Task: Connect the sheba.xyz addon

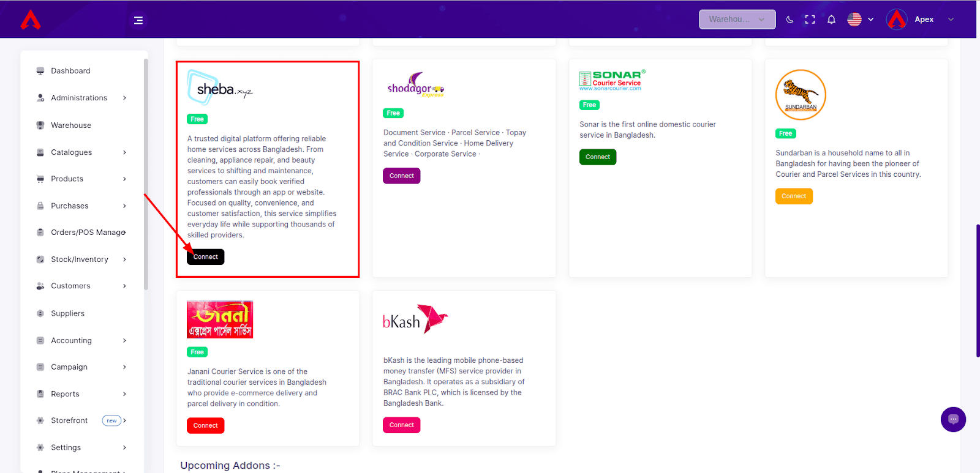Action: 206,257
